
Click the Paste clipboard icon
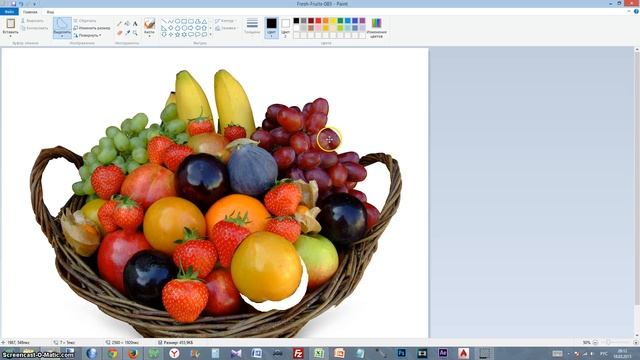(x=11, y=23)
